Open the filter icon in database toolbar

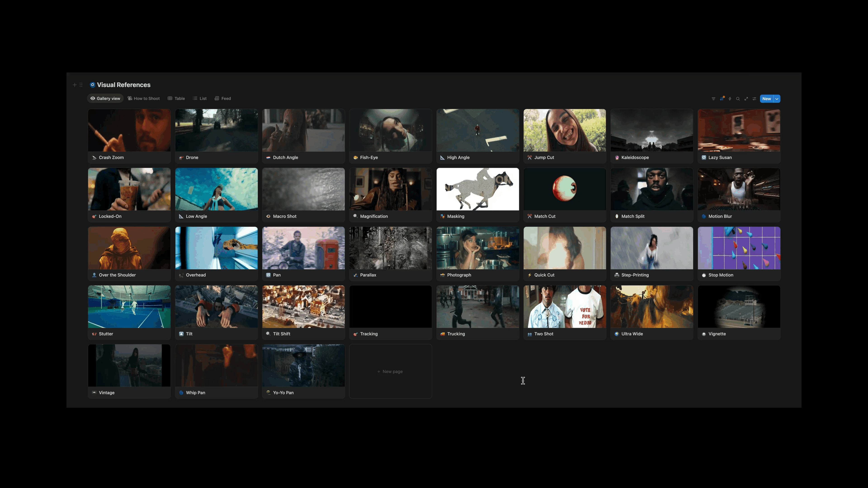click(x=713, y=99)
